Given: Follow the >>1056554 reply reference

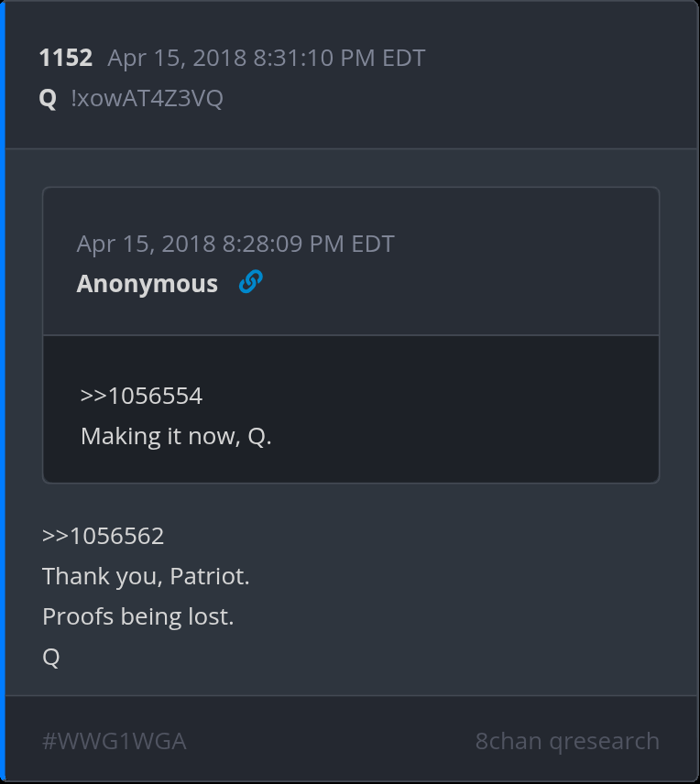Looking at the screenshot, I should (x=141, y=396).
